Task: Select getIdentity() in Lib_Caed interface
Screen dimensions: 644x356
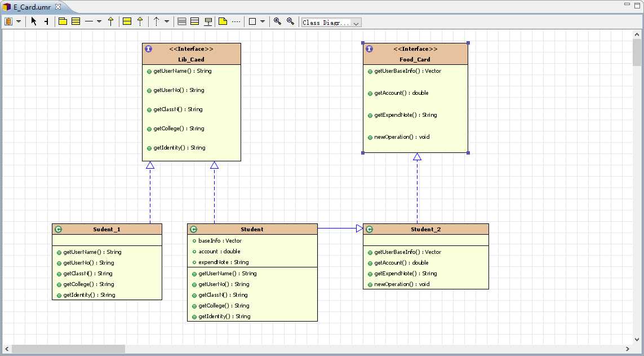Action: click(176, 148)
